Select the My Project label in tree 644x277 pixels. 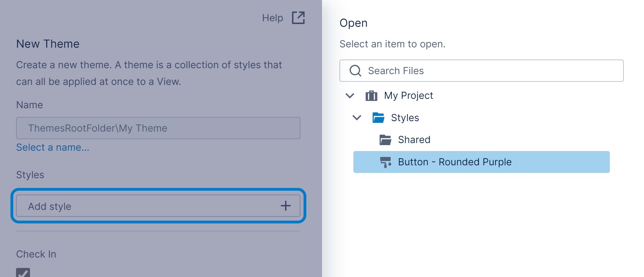(408, 95)
